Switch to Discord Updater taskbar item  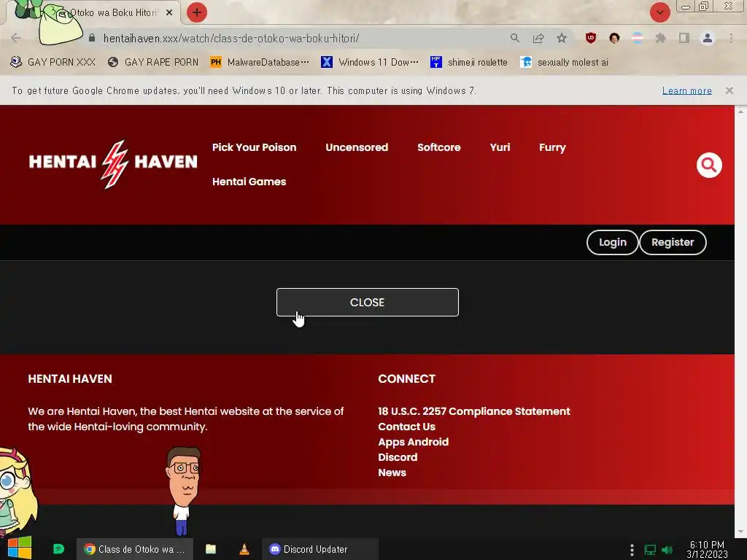click(x=320, y=549)
